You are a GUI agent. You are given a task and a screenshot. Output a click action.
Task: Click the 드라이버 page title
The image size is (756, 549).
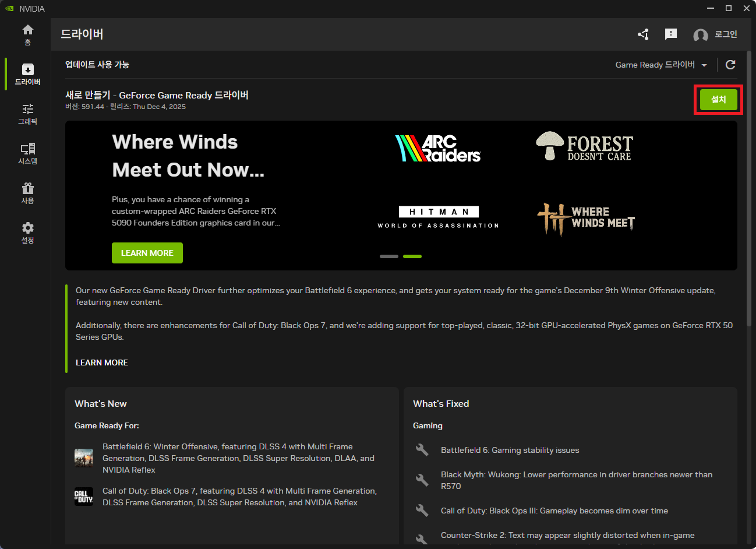point(82,34)
